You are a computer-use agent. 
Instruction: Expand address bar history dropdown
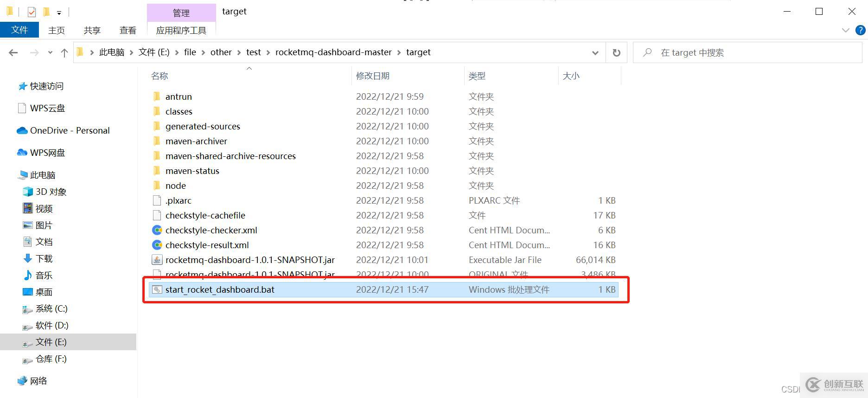(x=595, y=53)
